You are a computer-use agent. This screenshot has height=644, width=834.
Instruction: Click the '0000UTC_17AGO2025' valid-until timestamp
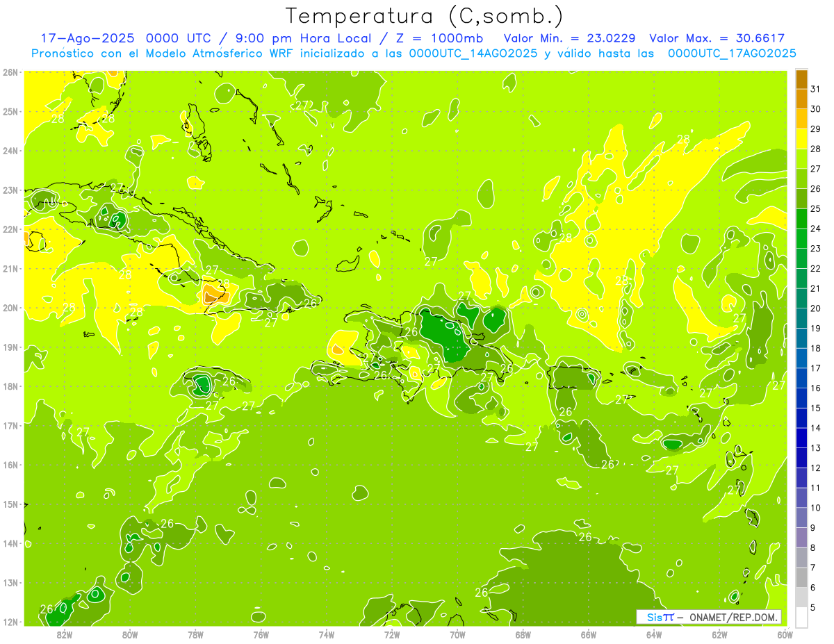tap(732, 53)
